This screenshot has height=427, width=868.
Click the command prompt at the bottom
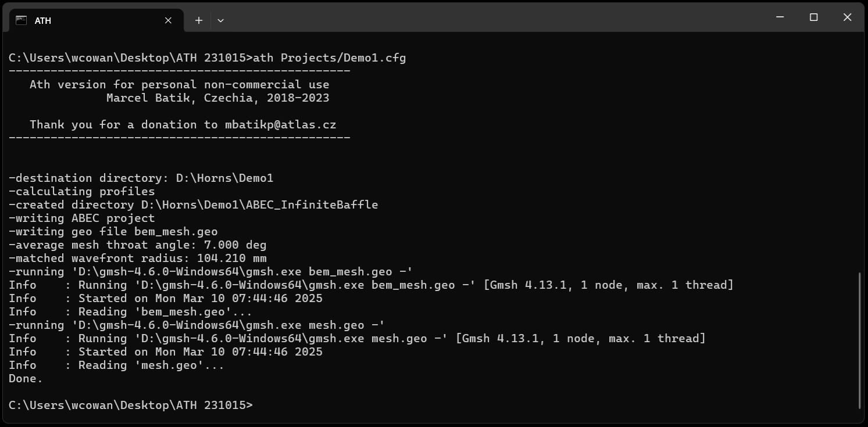coord(131,405)
